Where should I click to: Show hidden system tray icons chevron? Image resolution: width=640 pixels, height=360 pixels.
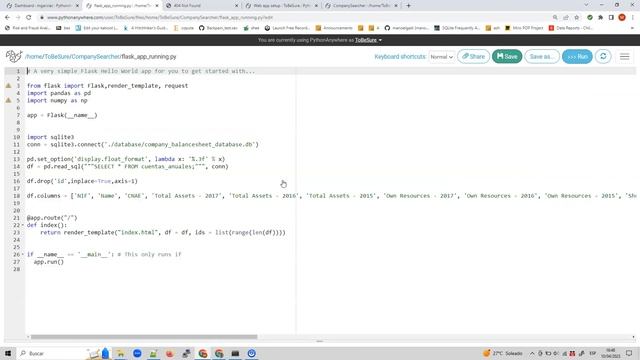tap(532, 353)
